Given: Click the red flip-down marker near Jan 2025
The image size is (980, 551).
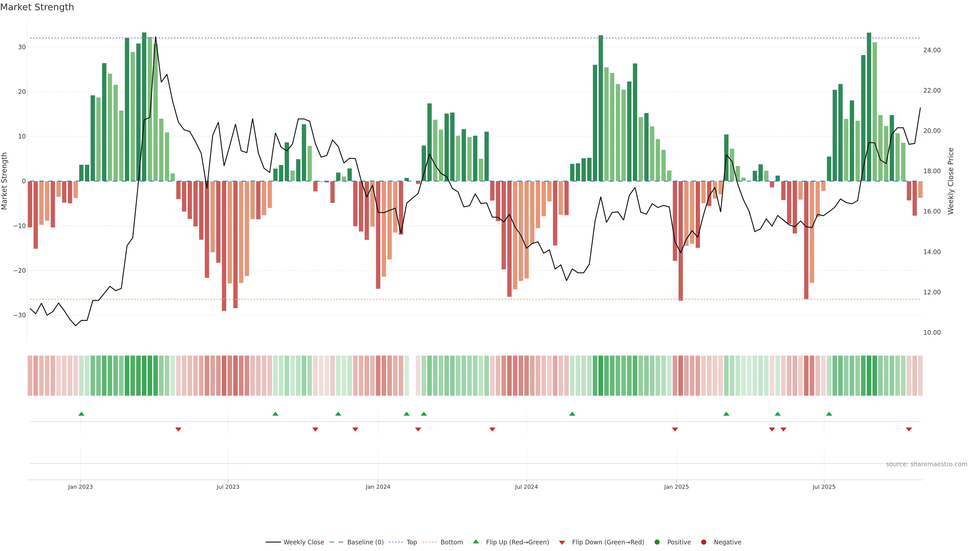Looking at the screenshot, I should coord(675,429).
